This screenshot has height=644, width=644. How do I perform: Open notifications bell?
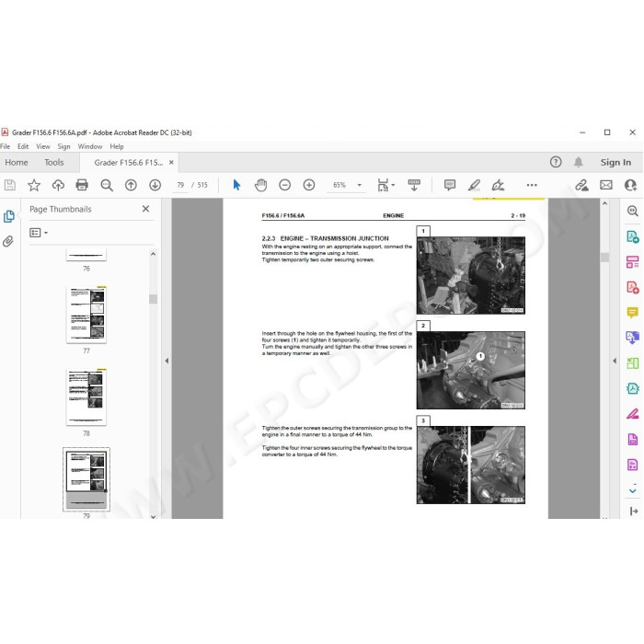click(579, 162)
